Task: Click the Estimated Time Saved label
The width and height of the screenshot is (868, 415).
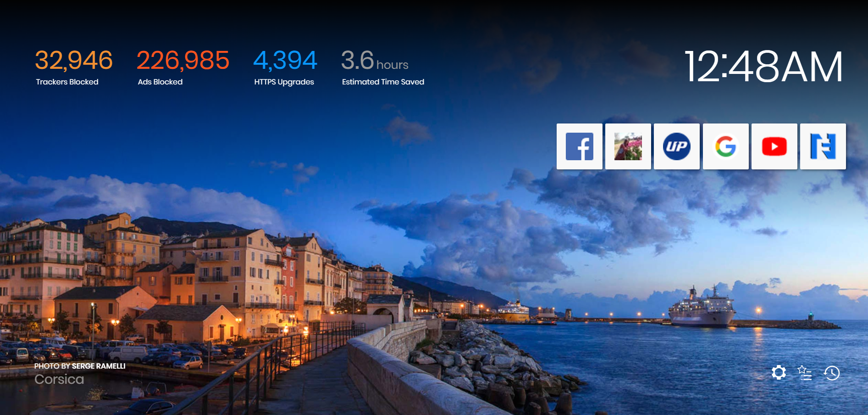Action: [383, 82]
